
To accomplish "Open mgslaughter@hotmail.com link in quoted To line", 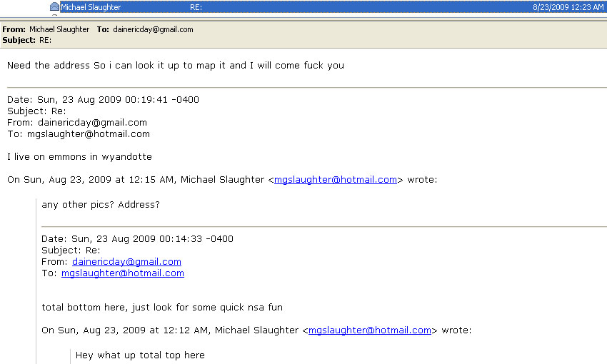I will click(x=122, y=273).
